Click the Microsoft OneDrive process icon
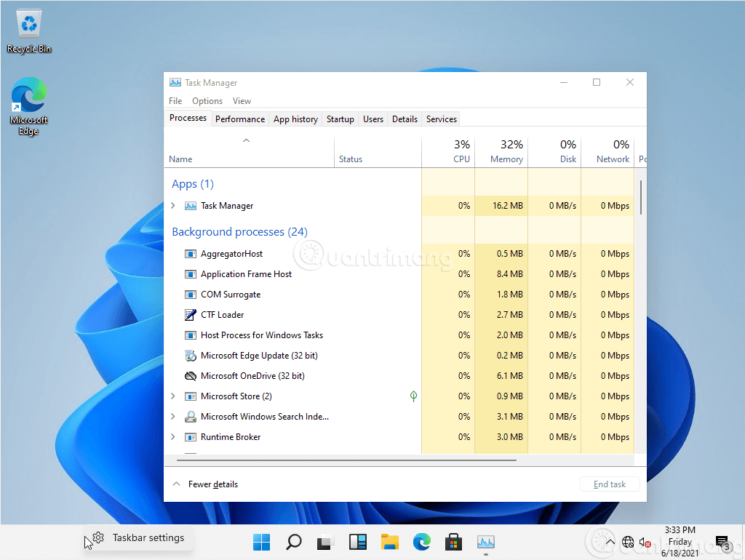This screenshot has width=745, height=560. pos(190,375)
